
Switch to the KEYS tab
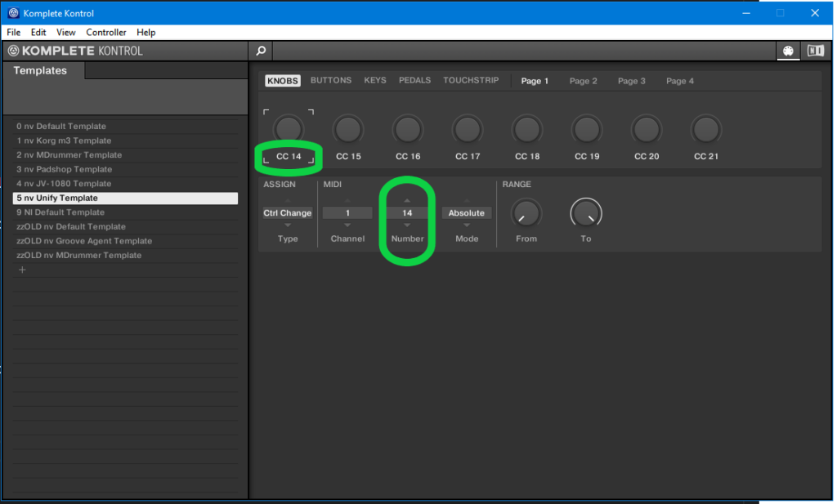(375, 80)
